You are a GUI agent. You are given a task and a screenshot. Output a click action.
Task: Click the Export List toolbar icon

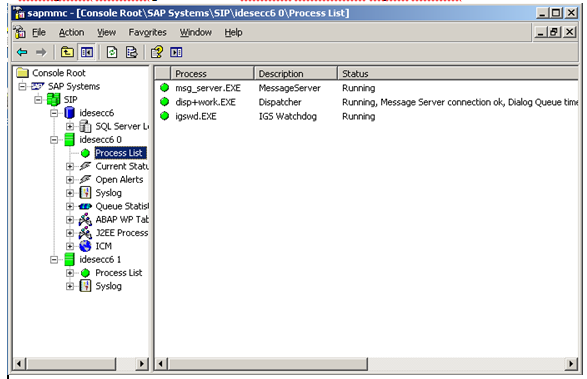(131, 52)
